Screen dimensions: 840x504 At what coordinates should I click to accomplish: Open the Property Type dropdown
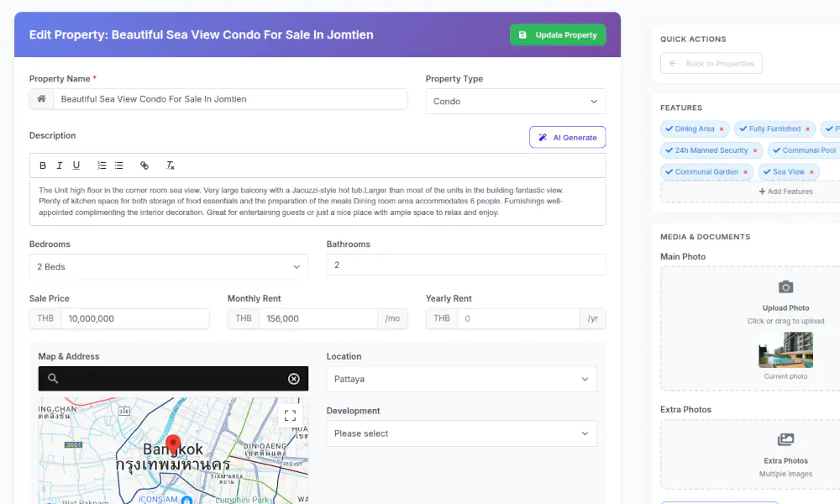516,102
